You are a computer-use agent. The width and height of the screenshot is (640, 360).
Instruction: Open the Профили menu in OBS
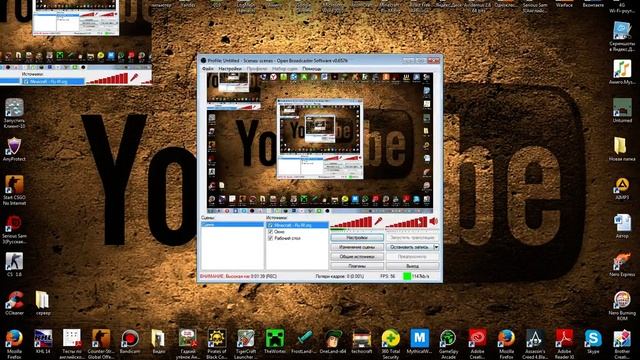tap(257, 69)
